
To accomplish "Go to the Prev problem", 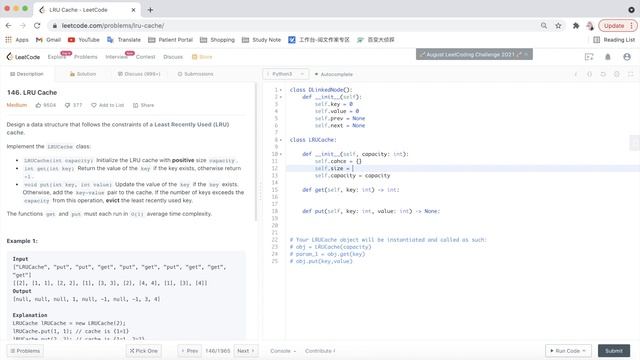I will 190,351.
